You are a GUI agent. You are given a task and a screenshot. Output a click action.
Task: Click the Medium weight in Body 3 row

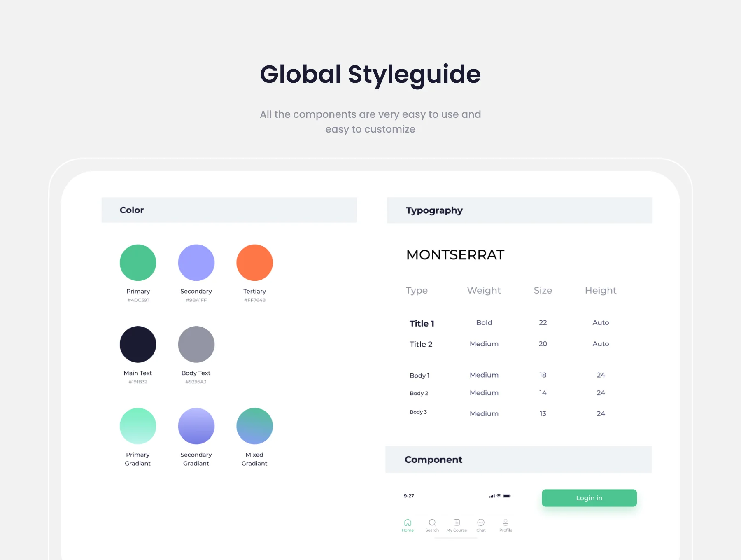point(484,413)
